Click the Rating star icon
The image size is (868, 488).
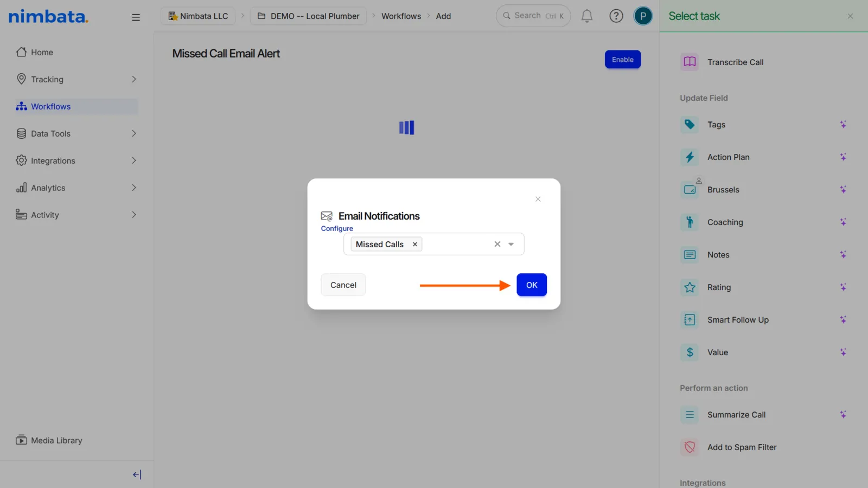pyautogui.click(x=690, y=287)
